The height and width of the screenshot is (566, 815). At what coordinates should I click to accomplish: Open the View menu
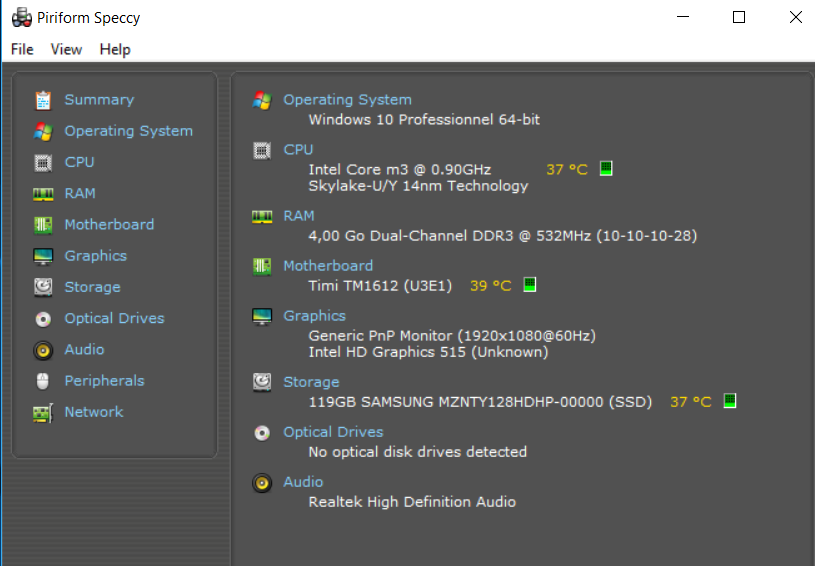pyautogui.click(x=66, y=49)
